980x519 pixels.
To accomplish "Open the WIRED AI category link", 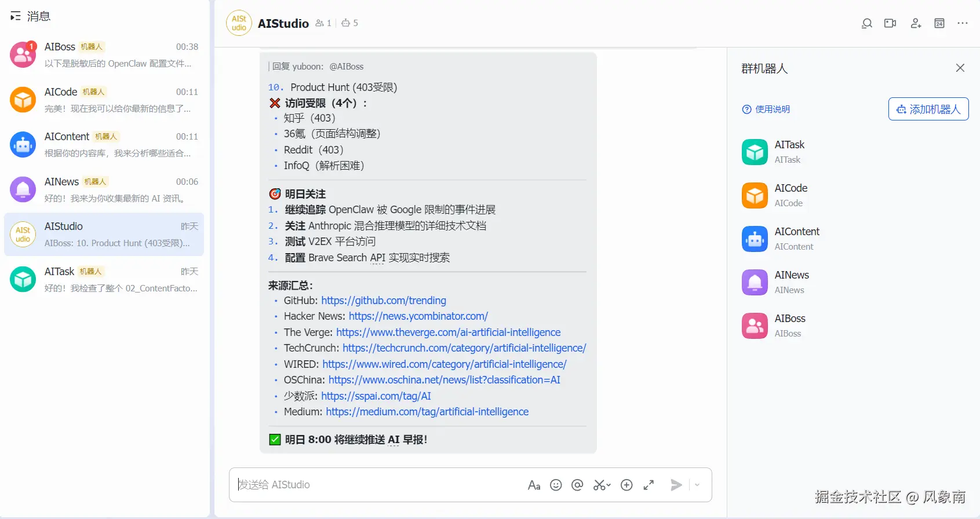I will coord(445,364).
